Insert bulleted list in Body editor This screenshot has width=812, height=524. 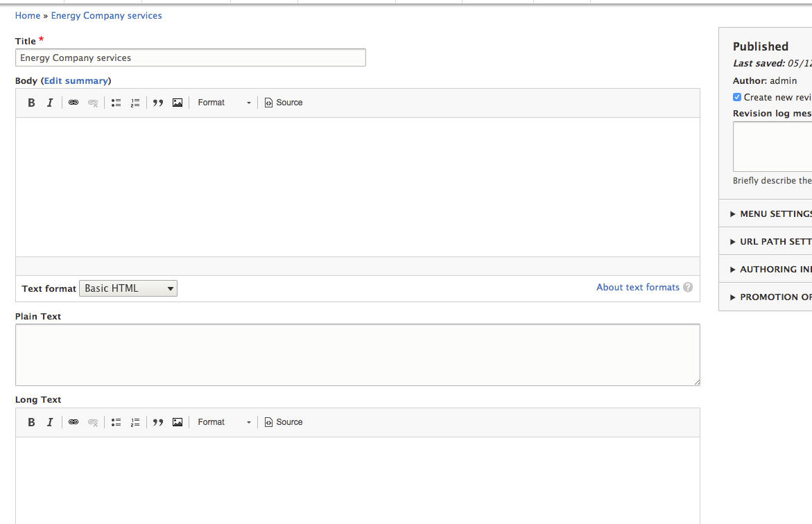tap(116, 103)
